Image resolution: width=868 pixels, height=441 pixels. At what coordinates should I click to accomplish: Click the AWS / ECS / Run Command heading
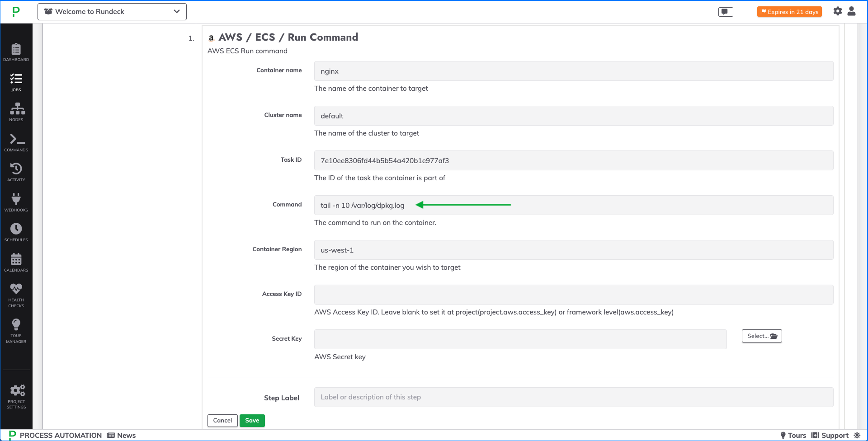tap(288, 37)
